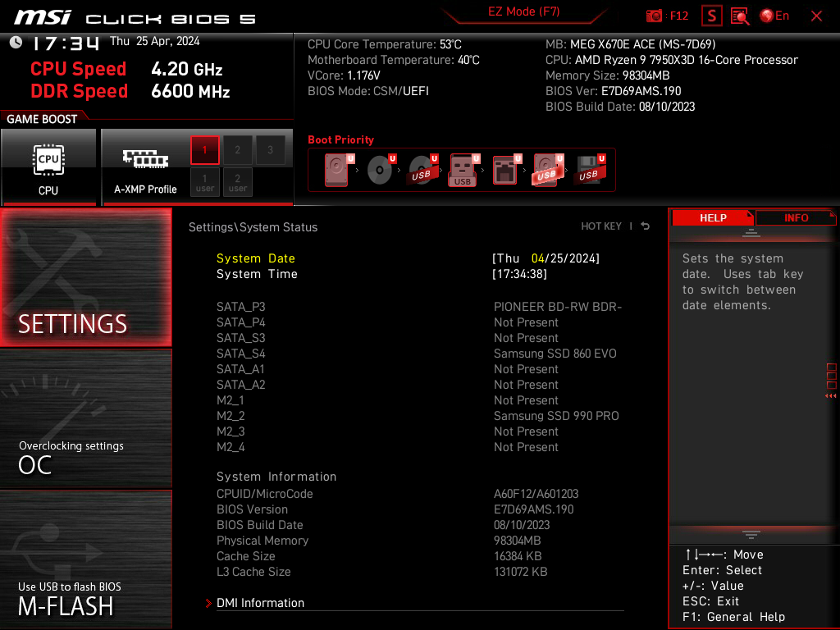Open the HOT KEY list
Viewport: 840px width, 630px height.
coord(601,226)
